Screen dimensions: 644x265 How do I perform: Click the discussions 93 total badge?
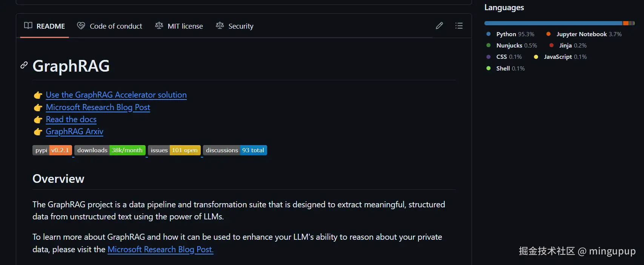pos(235,150)
